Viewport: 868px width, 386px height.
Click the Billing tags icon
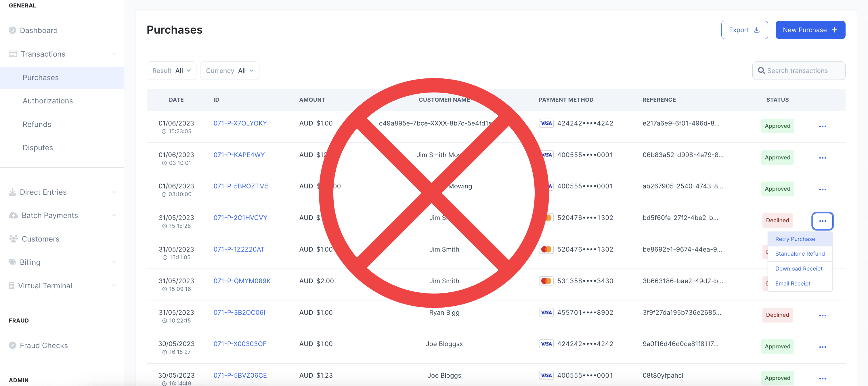[x=12, y=262]
